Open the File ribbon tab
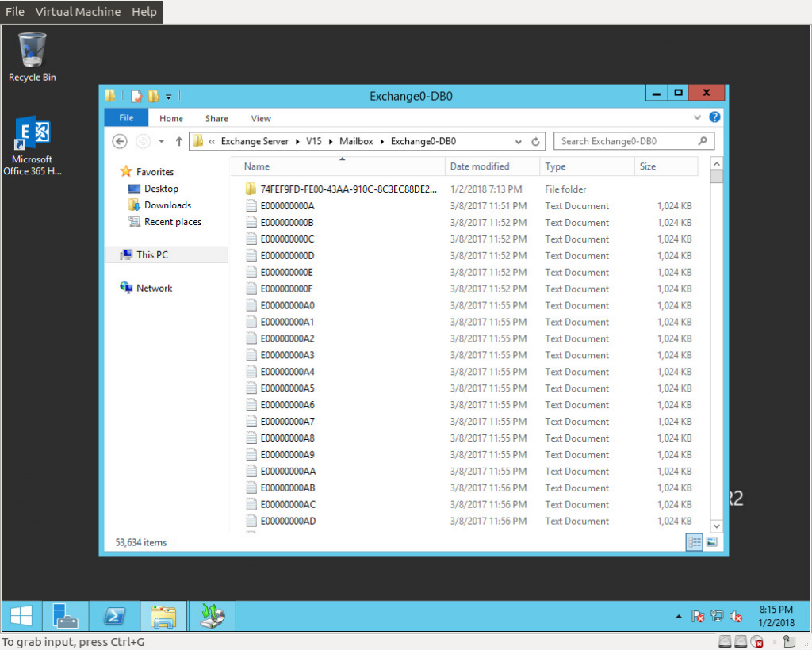 coord(126,118)
